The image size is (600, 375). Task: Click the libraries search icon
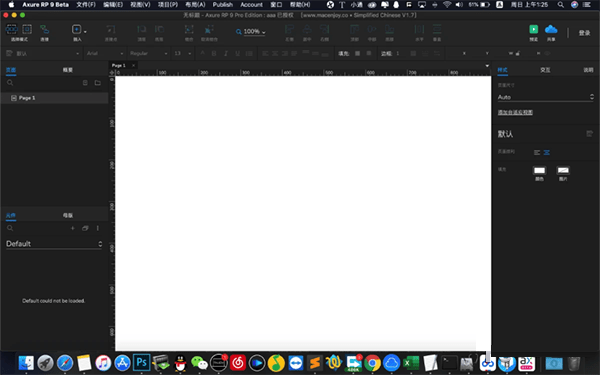click(x=10, y=228)
